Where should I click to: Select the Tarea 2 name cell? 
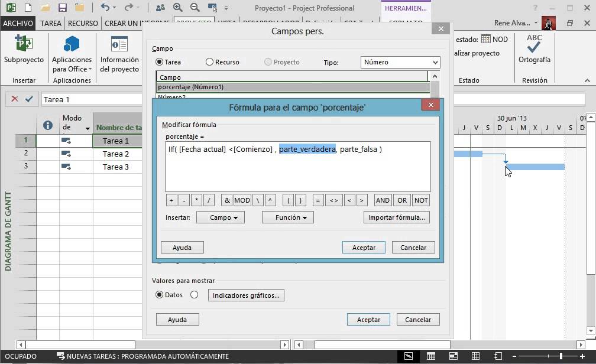(118, 154)
